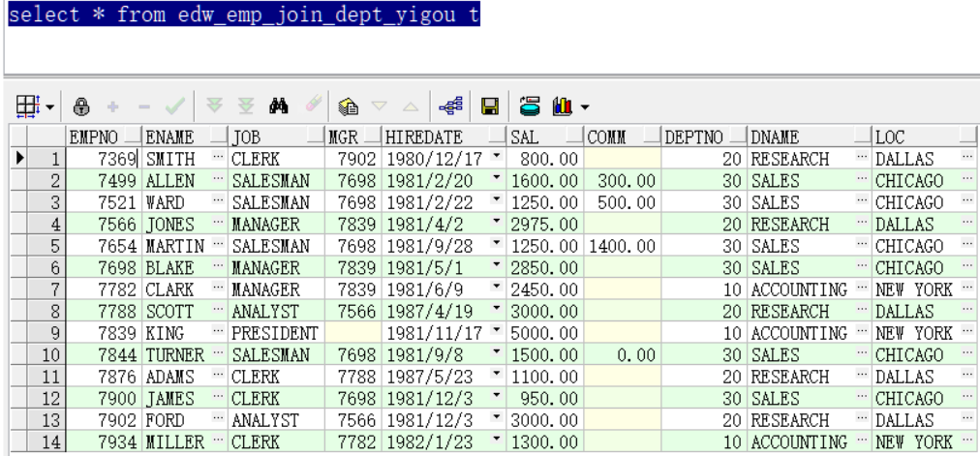Open the dropdown arrow beside grid selection icon
980x456 pixels.
click(x=49, y=108)
